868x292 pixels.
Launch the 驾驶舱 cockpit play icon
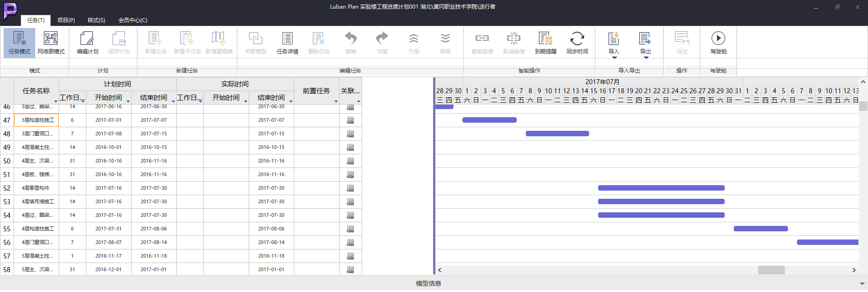pos(718,38)
